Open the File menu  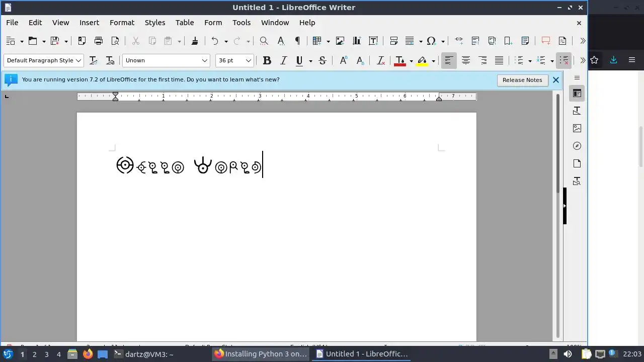coord(12,23)
